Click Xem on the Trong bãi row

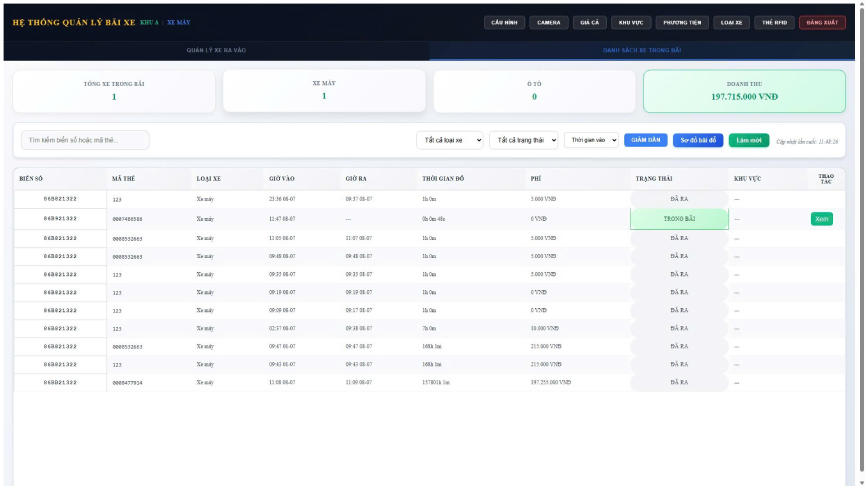821,218
